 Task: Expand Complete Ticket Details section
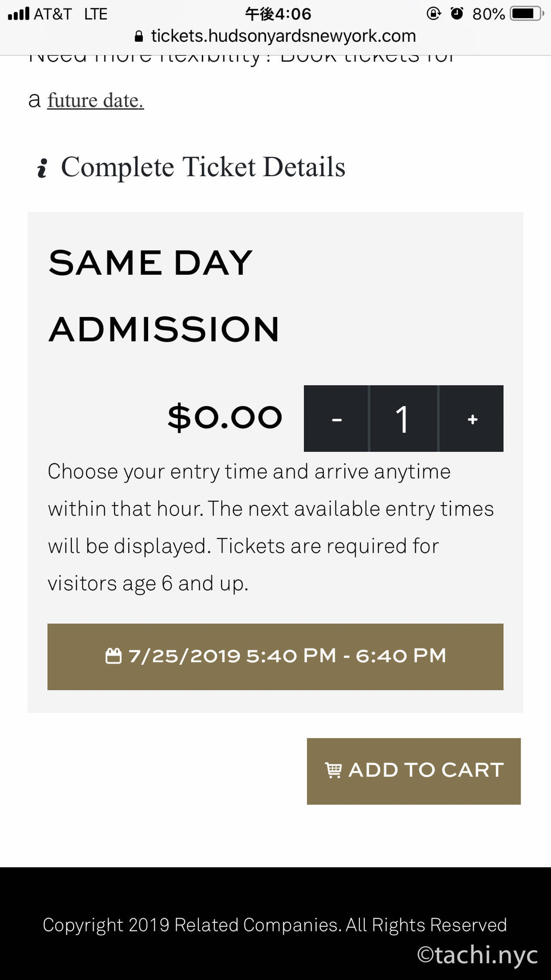(x=203, y=167)
